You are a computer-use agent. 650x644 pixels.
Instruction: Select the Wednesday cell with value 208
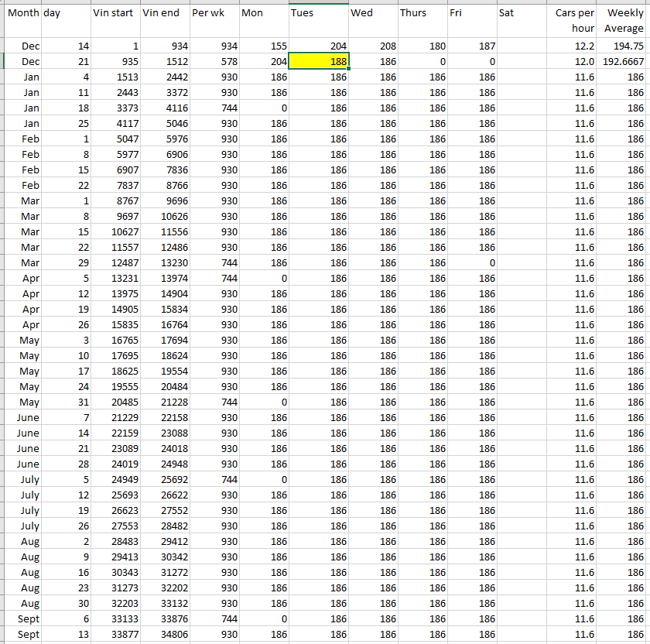[x=373, y=46]
